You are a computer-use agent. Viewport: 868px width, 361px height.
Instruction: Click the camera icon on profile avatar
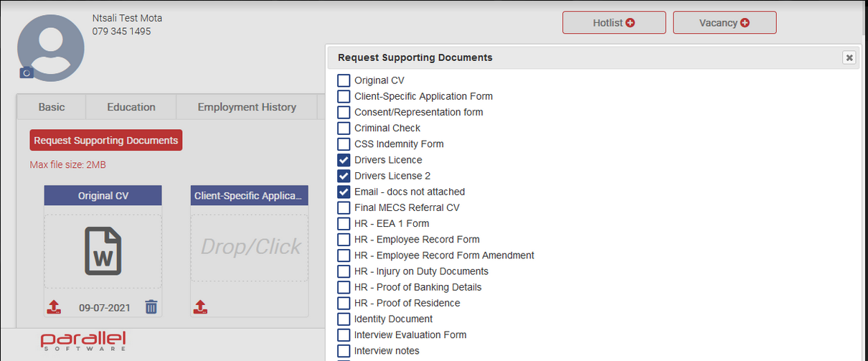tap(27, 72)
